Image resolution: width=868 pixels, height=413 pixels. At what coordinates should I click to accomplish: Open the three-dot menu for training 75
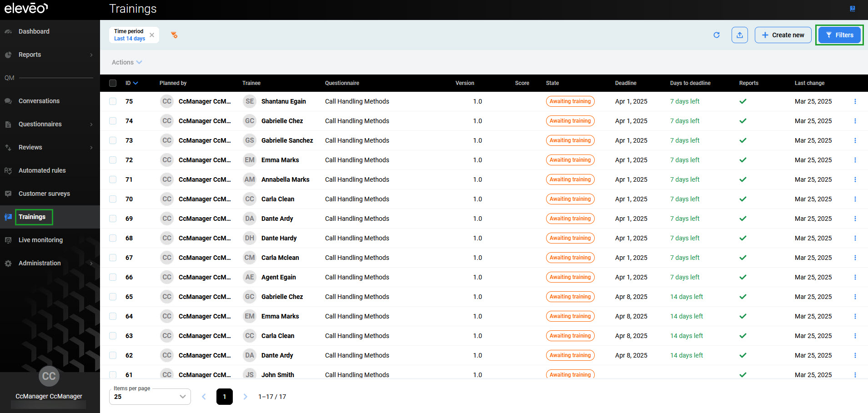[855, 101]
